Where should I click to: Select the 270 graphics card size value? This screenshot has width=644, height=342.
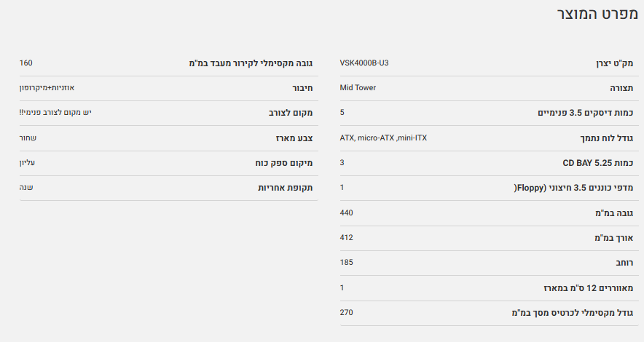347,312
